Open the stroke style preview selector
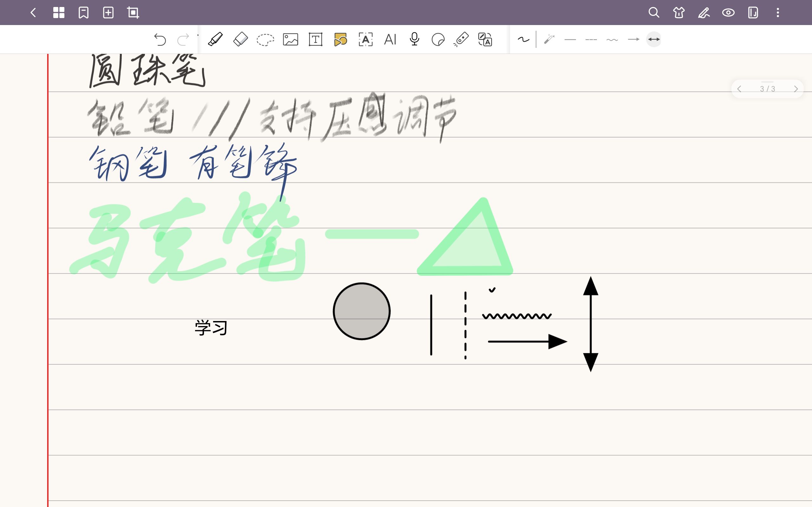Screen dimensions: 812x507 coord(523,39)
